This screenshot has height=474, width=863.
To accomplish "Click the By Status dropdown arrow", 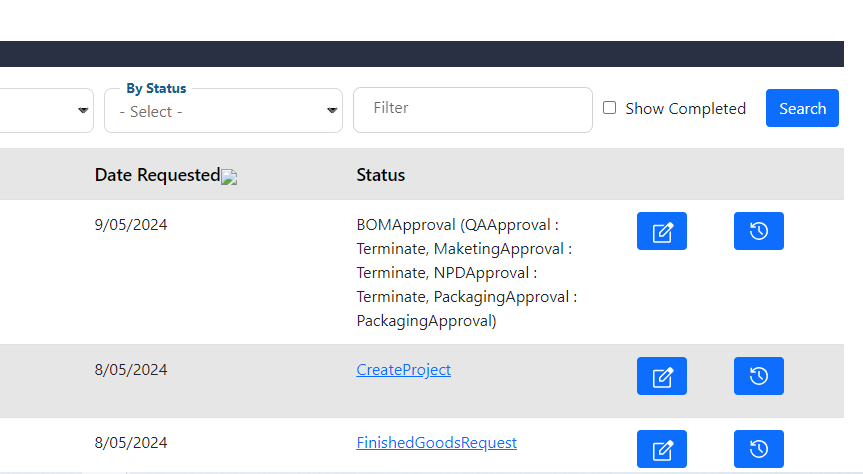I will point(331,111).
